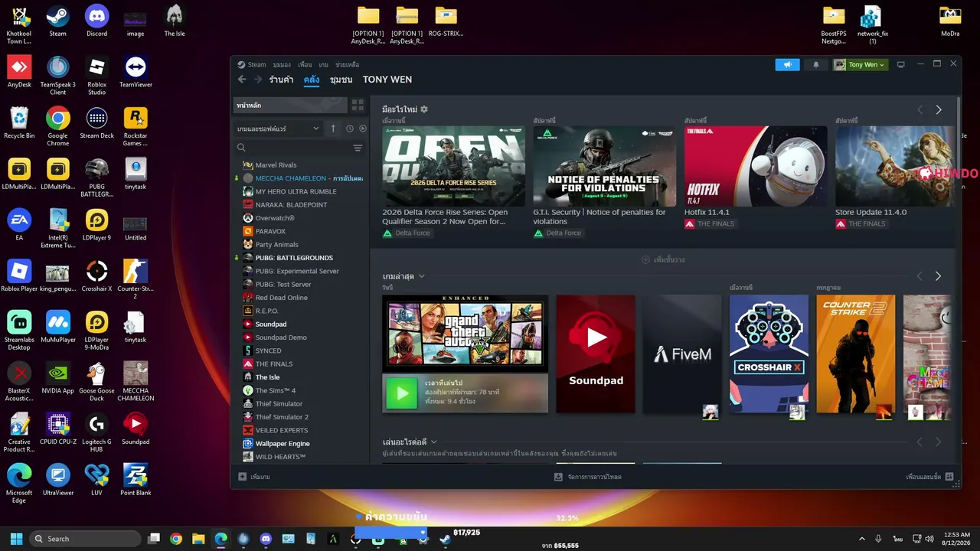This screenshot has width=980, height=551.
Task: Open Discord from the taskbar
Action: click(x=266, y=539)
